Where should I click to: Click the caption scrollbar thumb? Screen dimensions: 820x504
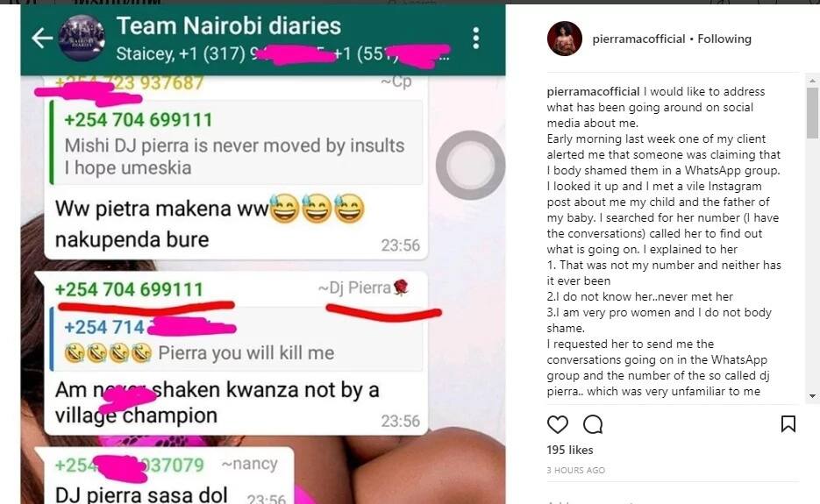(812, 113)
